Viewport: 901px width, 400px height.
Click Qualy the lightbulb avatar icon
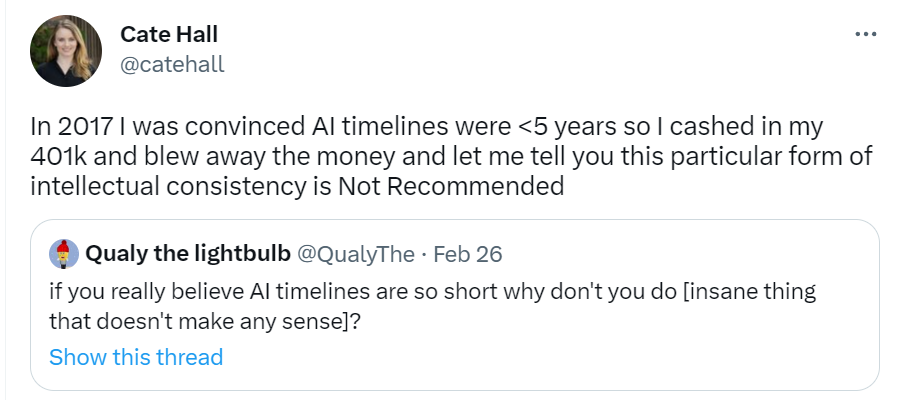pos(64,254)
